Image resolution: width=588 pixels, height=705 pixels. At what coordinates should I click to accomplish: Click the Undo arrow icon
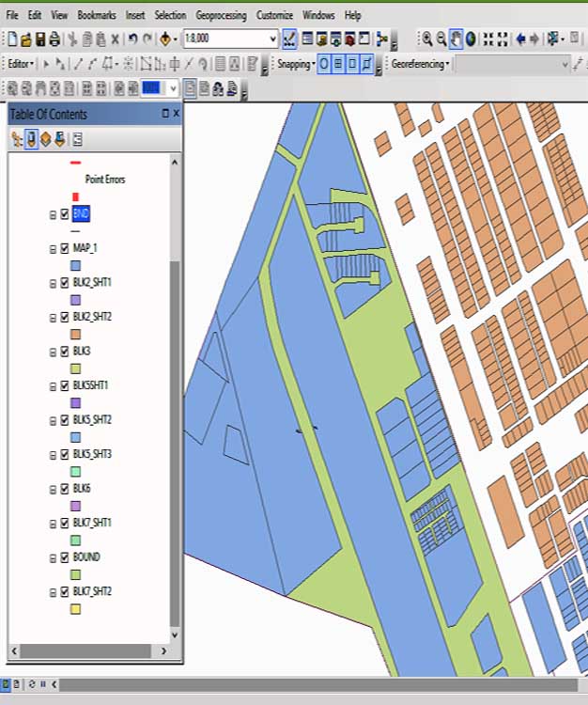132,39
